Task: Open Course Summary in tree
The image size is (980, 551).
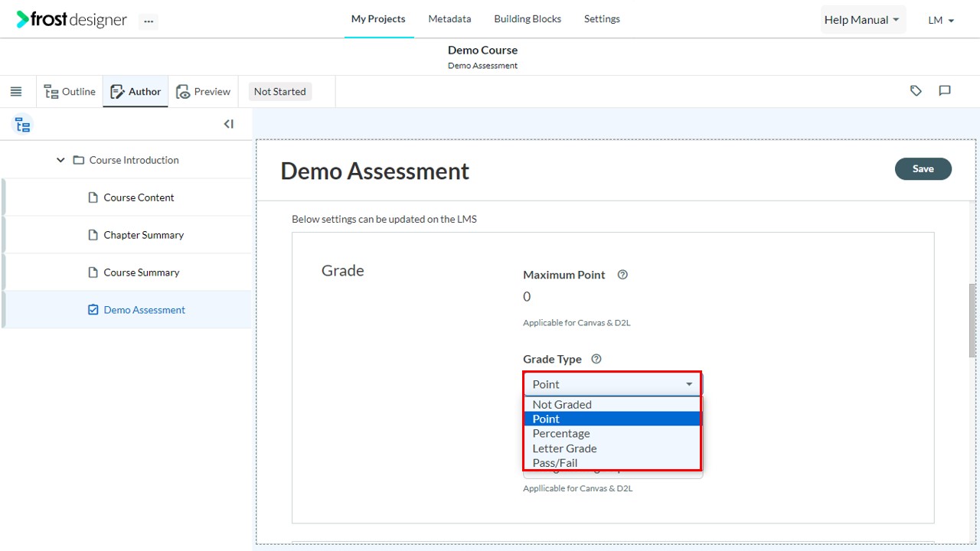Action: [x=142, y=272]
